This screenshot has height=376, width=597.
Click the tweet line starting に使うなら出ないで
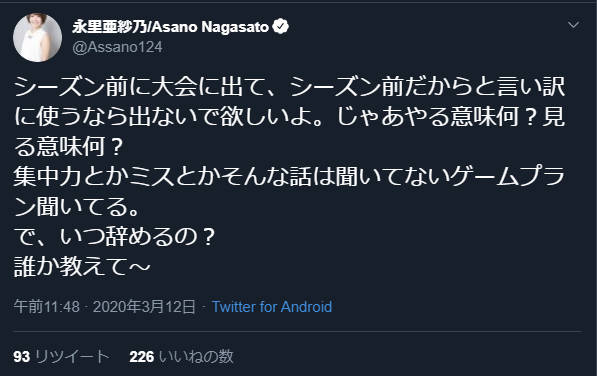[x=289, y=116]
